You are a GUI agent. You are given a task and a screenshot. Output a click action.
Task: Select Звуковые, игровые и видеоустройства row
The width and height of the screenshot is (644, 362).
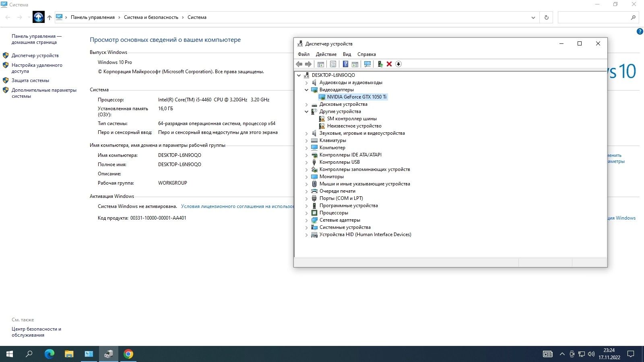point(362,133)
